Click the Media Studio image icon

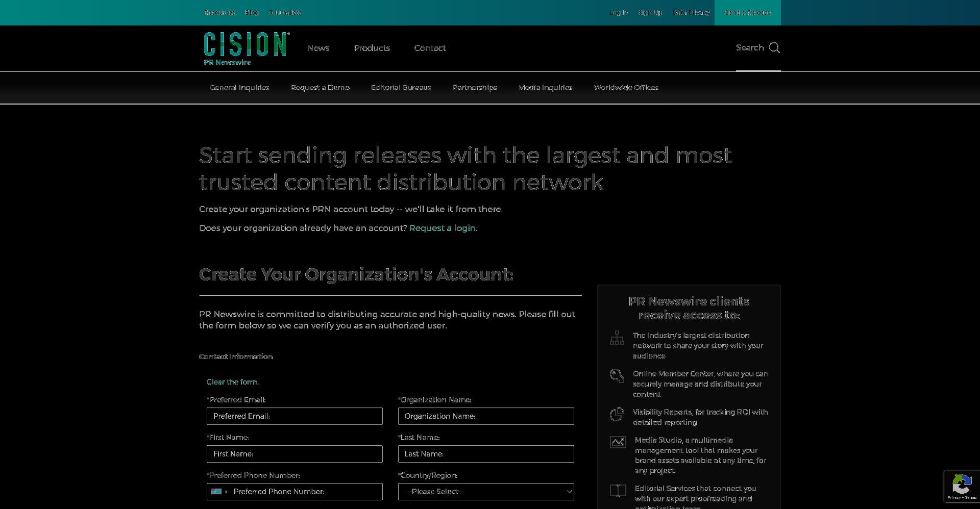click(618, 442)
